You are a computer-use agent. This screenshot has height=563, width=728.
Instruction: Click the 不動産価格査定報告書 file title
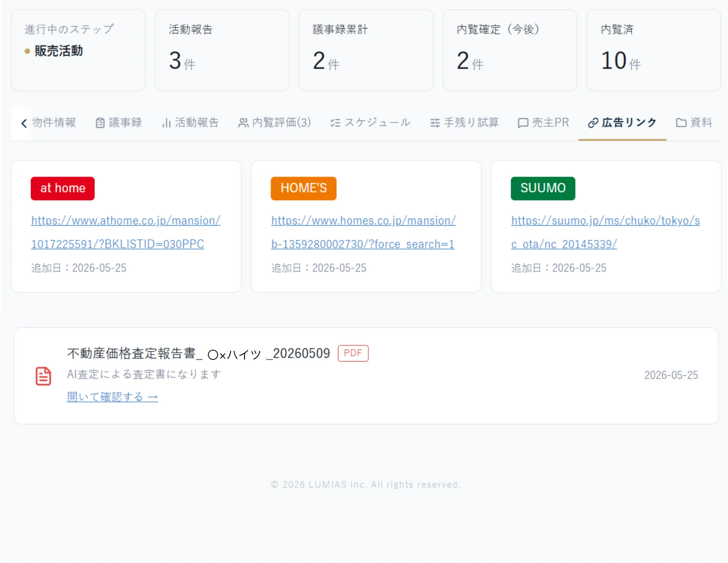tap(199, 353)
